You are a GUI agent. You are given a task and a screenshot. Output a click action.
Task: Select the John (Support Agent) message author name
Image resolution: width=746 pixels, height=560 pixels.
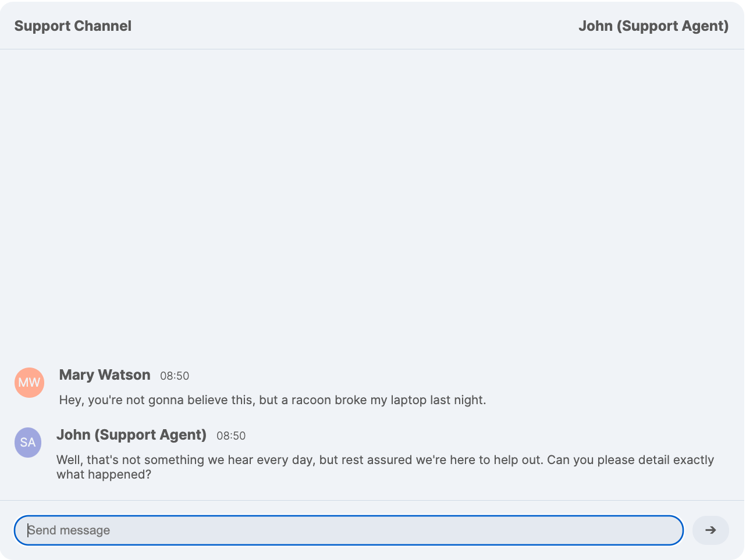132,435
